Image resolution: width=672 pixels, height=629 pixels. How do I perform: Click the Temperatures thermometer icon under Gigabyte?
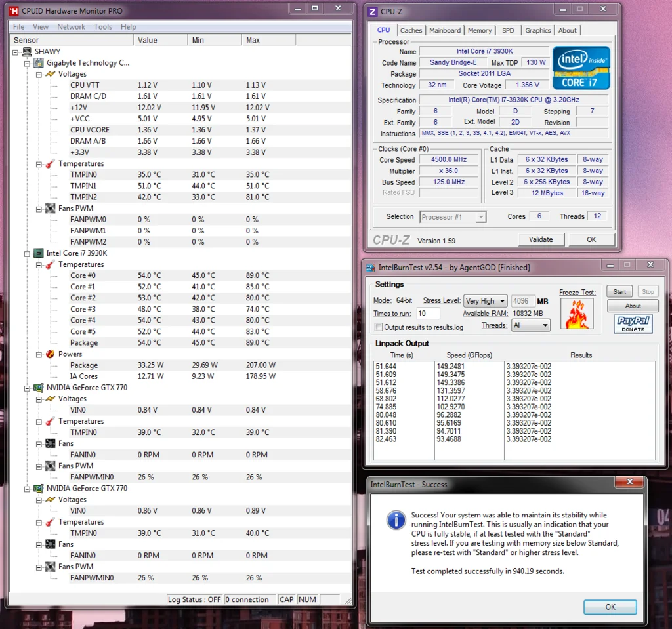(x=50, y=164)
